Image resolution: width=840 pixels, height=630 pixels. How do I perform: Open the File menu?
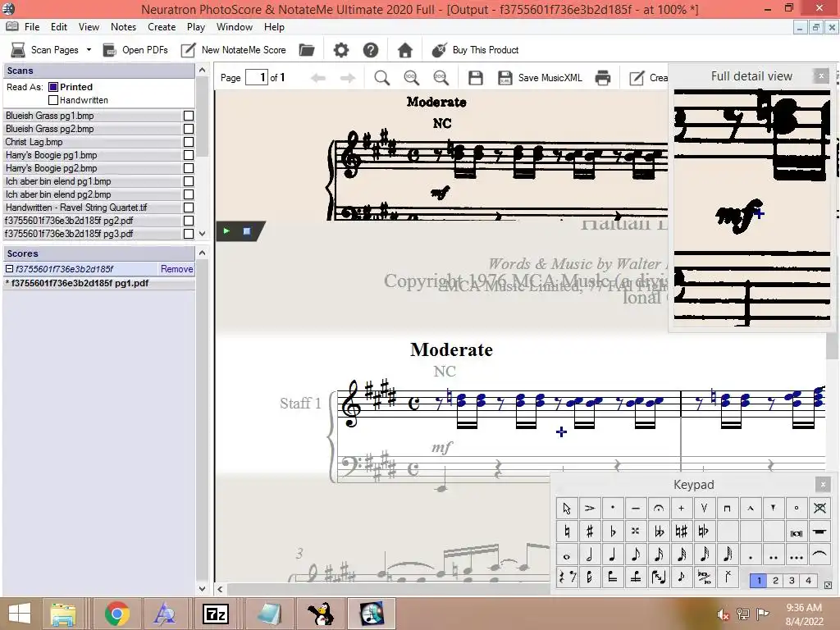point(32,27)
